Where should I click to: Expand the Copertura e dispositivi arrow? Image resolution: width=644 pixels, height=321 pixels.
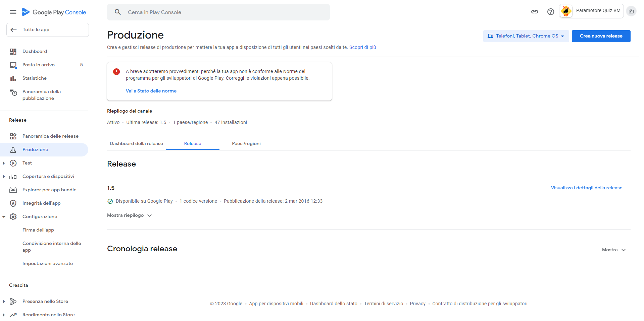click(4, 177)
